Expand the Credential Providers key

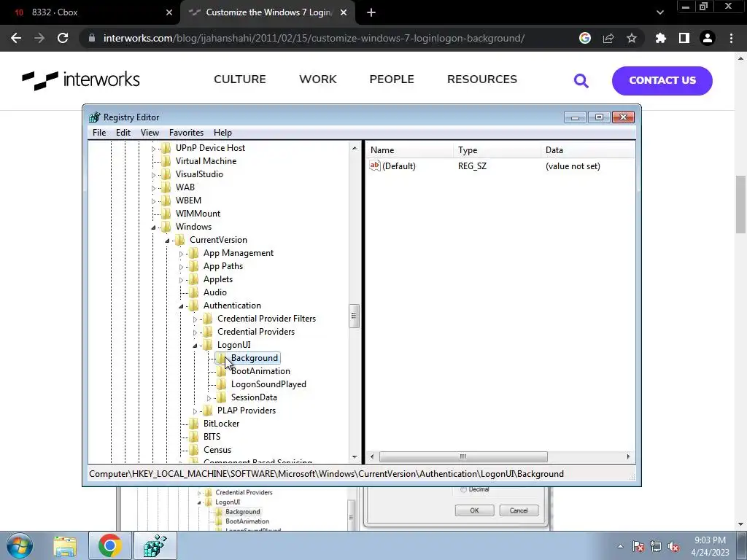[x=195, y=332]
